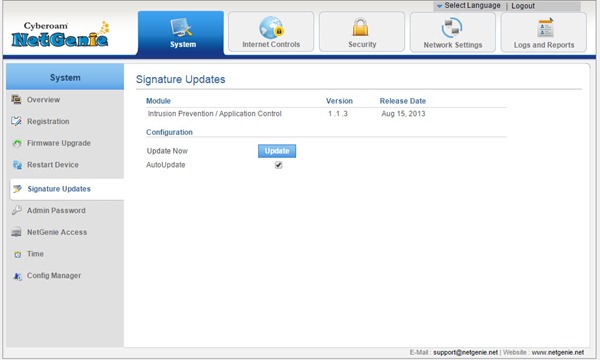Go to Firmware Upgrade
The image size is (600, 360).
[x=59, y=143]
